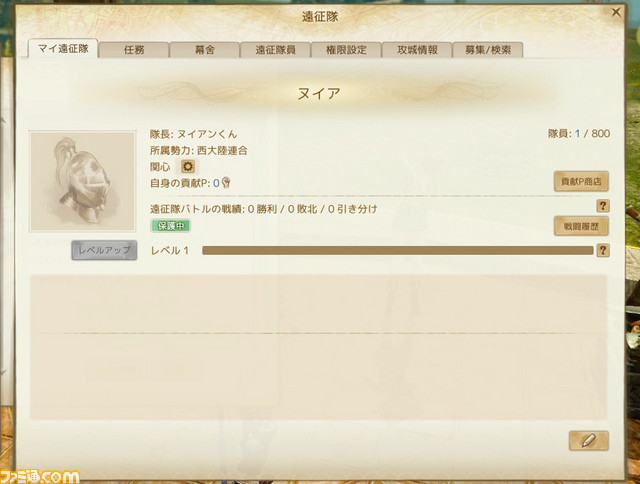
Task: Click the contribution points hand icon
Action: click(x=226, y=183)
